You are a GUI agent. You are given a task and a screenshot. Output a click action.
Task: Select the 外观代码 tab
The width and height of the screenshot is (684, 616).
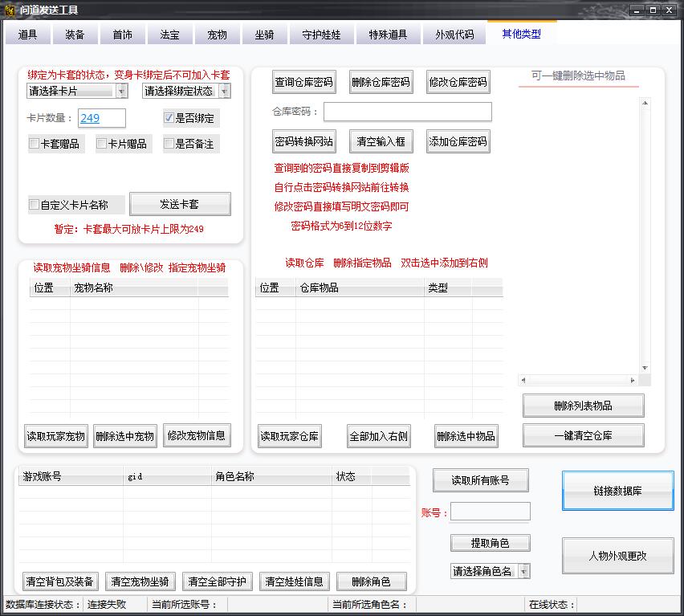pyautogui.click(x=454, y=35)
